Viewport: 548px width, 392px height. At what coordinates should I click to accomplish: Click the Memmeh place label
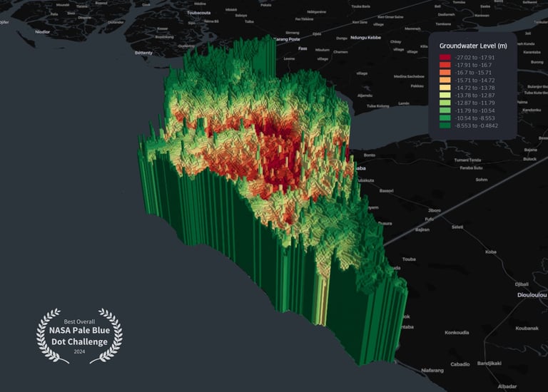coord(412,29)
